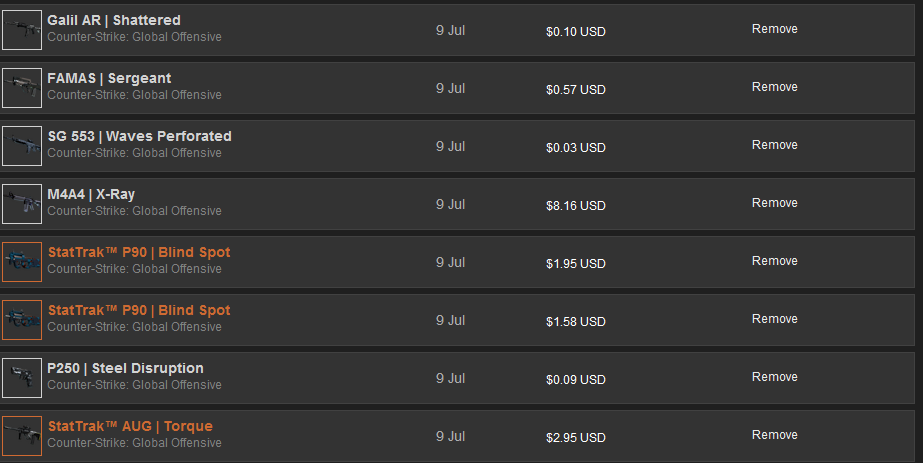Select the StatTrak AUG Torque icon

(x=22, y=436)
